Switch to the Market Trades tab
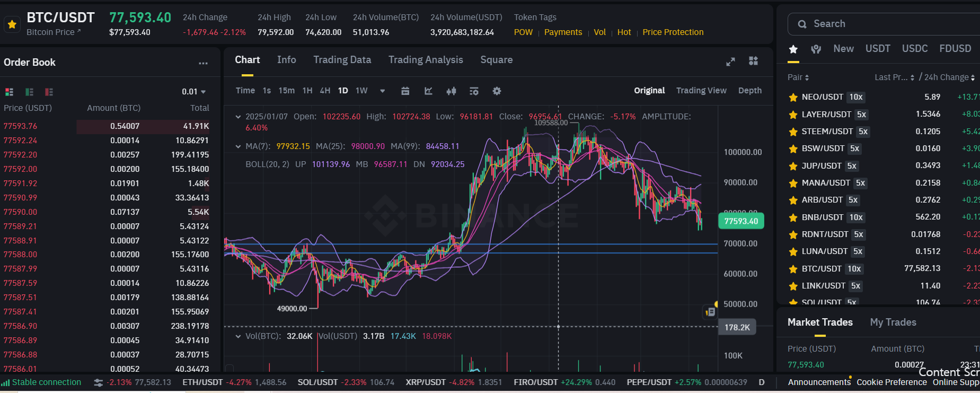Screen dimensions: 980x393 820,322
